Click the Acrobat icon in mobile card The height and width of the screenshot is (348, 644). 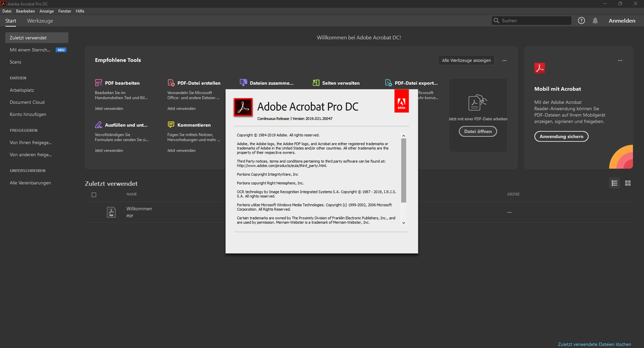click(x=540, y=68)
